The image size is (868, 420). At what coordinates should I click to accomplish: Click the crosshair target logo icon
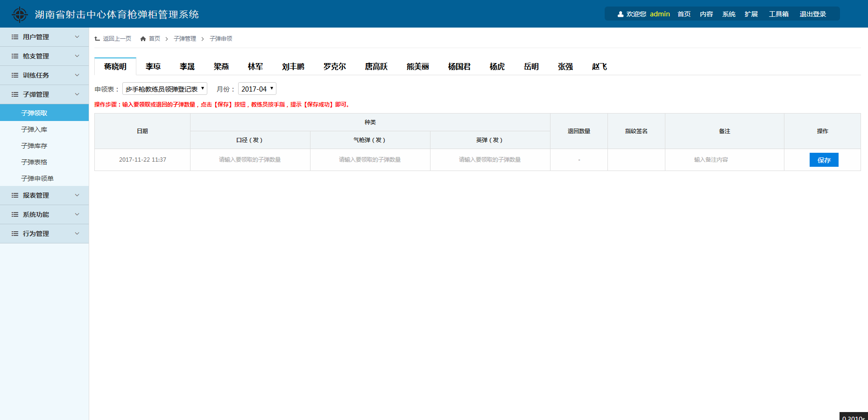20,14
